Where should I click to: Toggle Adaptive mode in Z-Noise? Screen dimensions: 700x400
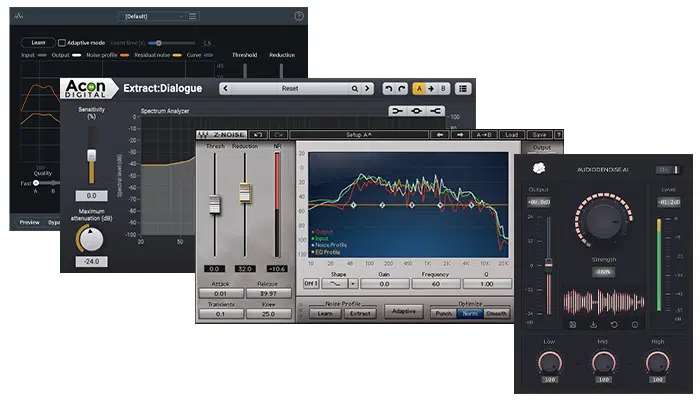[x=404, y=311]
